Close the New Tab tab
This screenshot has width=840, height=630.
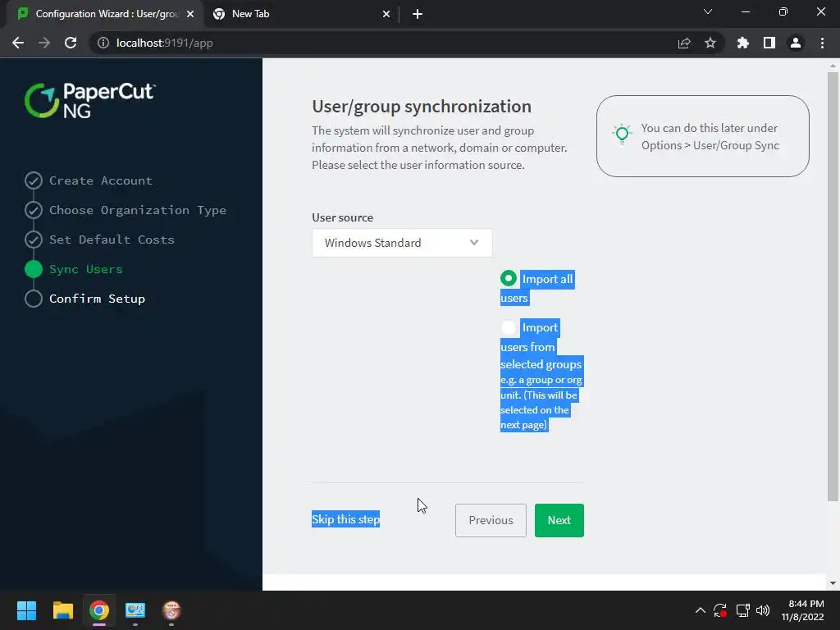coord(386,14)
